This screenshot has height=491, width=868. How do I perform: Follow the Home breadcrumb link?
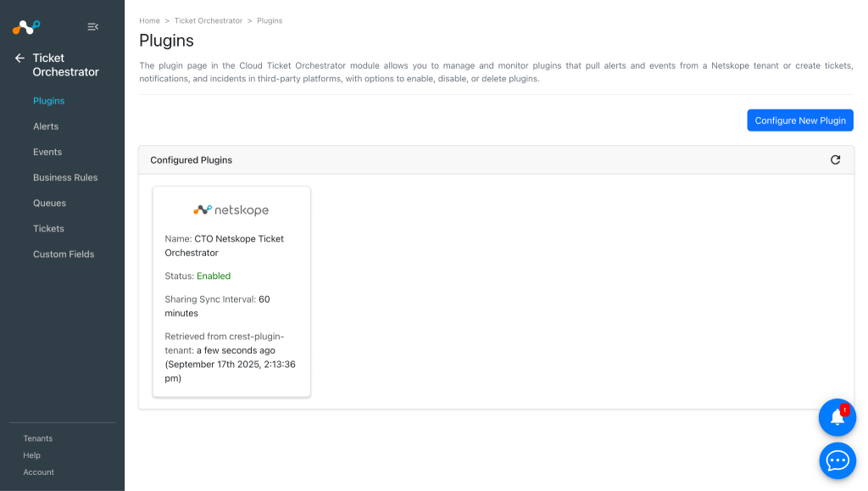pyautogui.click(x=149, y=20)
